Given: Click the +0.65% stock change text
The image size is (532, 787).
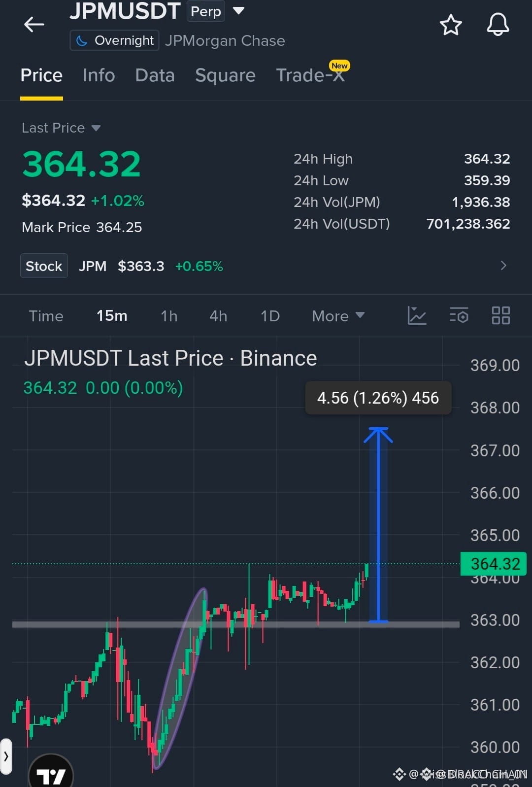Looking at the screenshot, I should coord(199,266).
